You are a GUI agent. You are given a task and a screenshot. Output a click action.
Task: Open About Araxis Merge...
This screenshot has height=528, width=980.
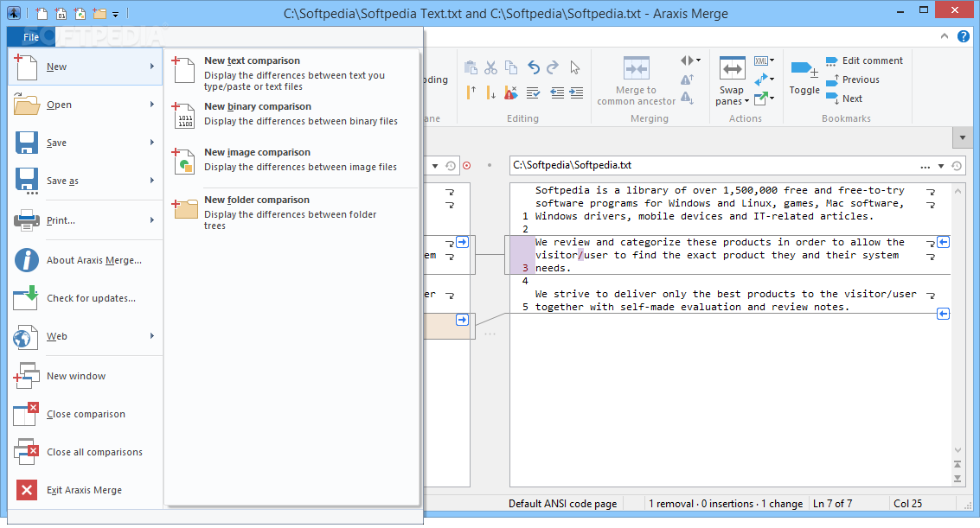point(85,260)
